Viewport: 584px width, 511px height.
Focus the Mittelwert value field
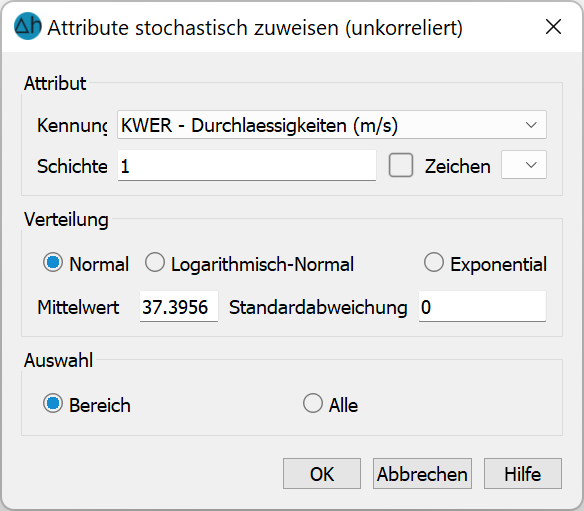click(x=179, y=307)
